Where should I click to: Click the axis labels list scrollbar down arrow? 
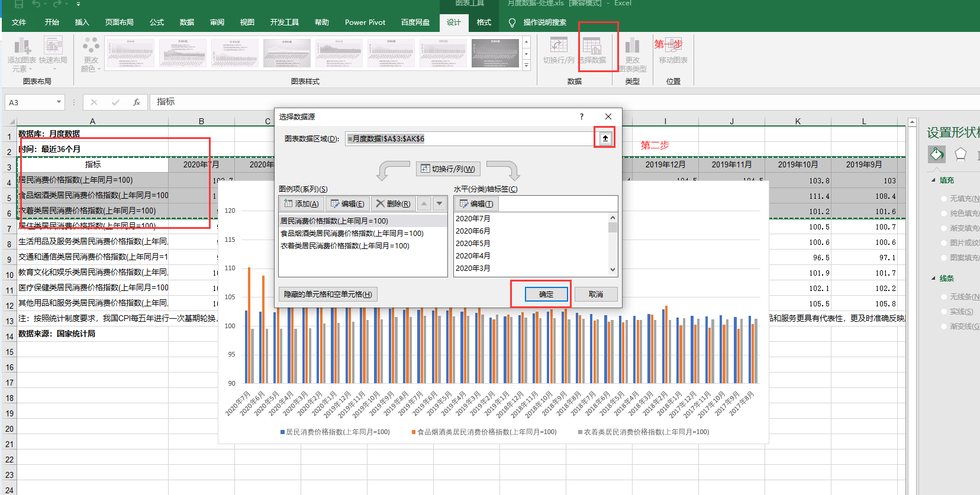pos(612,269)
